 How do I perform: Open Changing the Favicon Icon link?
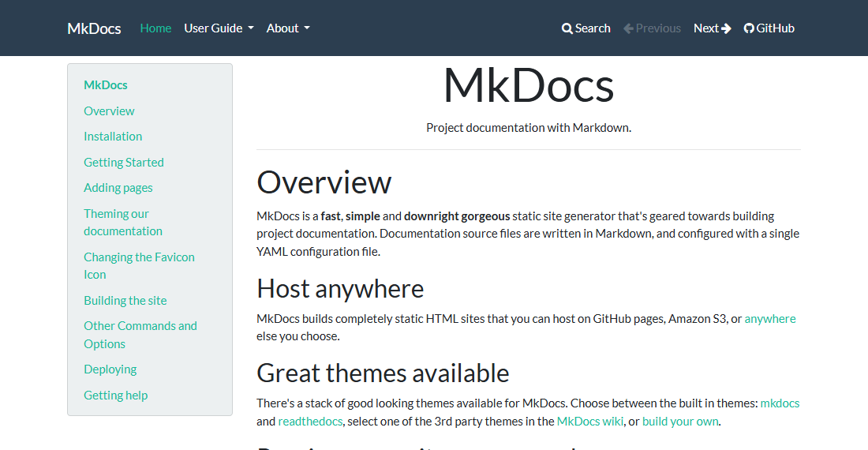point(139,266)
